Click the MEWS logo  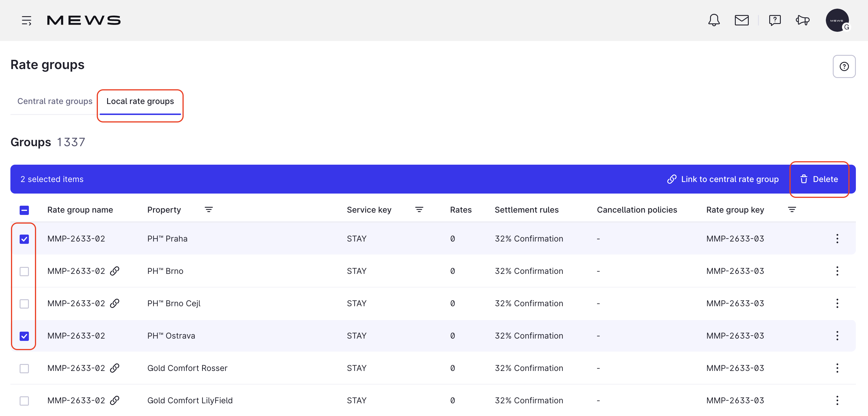pos(84,20)
